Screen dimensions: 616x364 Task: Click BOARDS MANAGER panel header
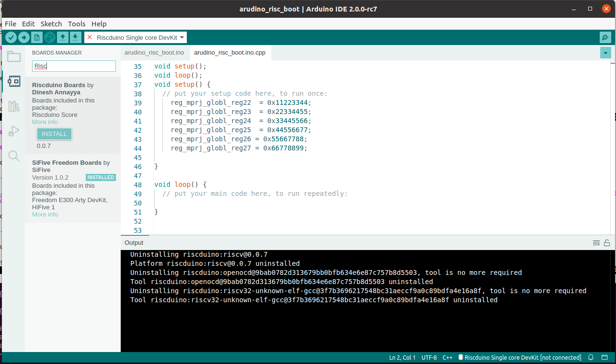click(x=57, y=53)
